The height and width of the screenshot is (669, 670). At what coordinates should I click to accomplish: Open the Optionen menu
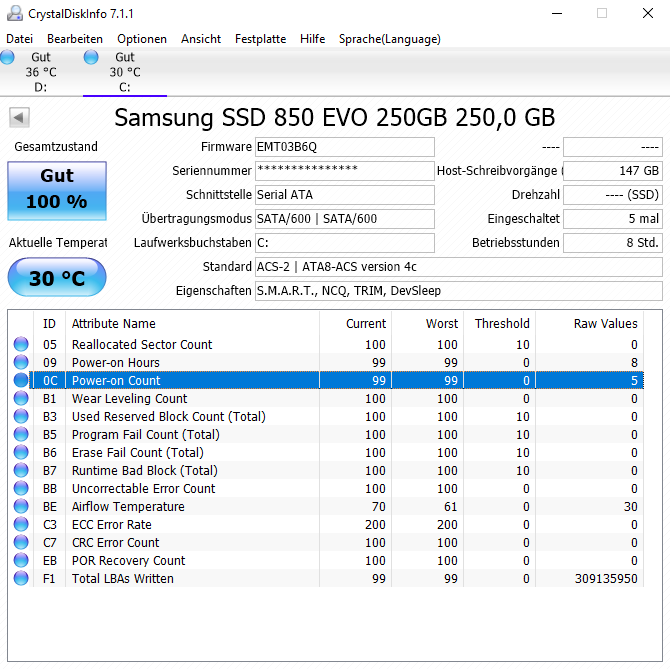(142, 39)
